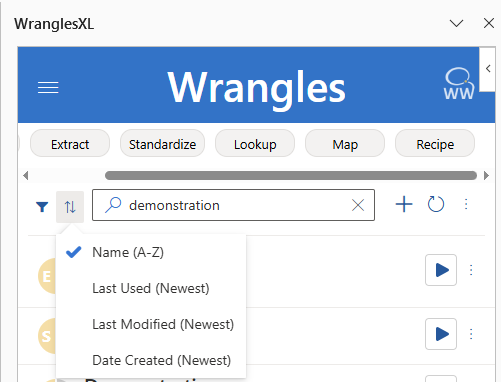Open the WranglesXL task pane options chevron
Viewport: 501px width, 382px height.
456,23
